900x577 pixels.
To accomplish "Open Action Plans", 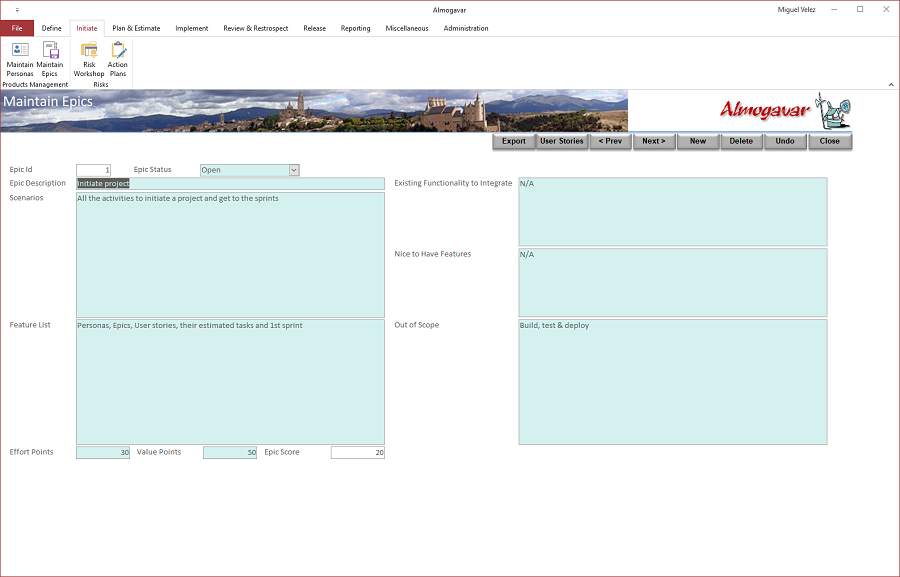I will (118, 59).
